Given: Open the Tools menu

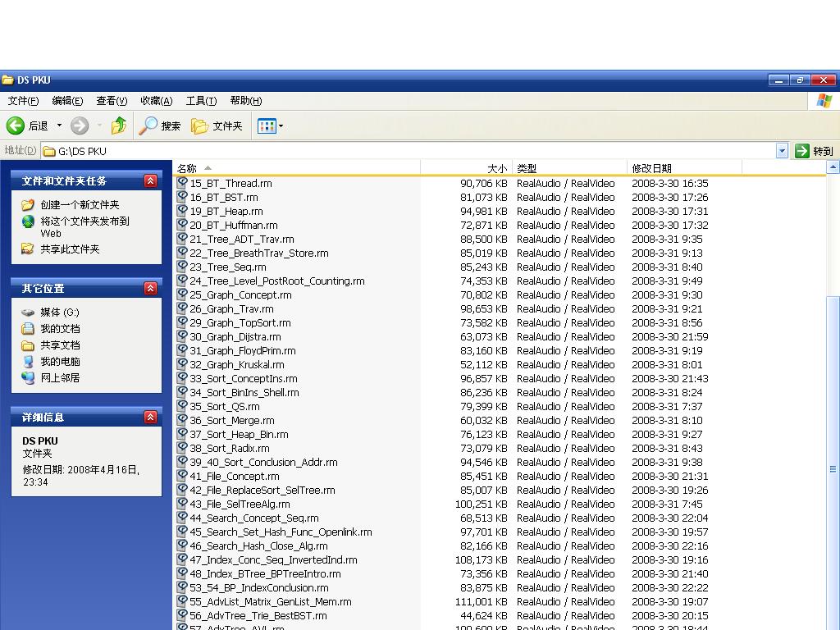Looking at the screenshot, I should click(x=201, y=101).
